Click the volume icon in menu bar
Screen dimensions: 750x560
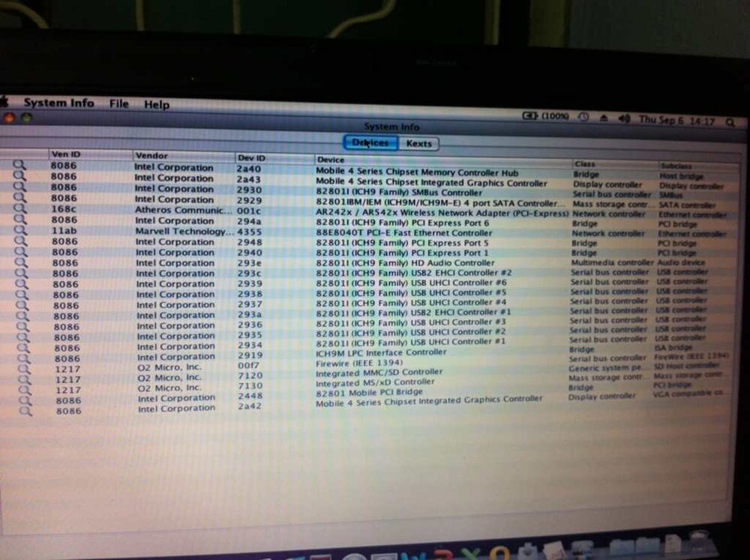[x=623, y=118]
